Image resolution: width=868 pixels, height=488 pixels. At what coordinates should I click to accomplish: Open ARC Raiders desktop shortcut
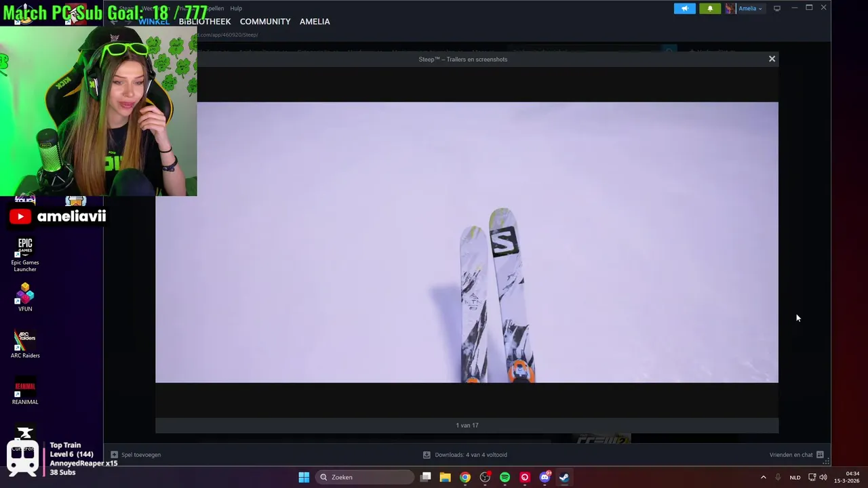point(25,344)
